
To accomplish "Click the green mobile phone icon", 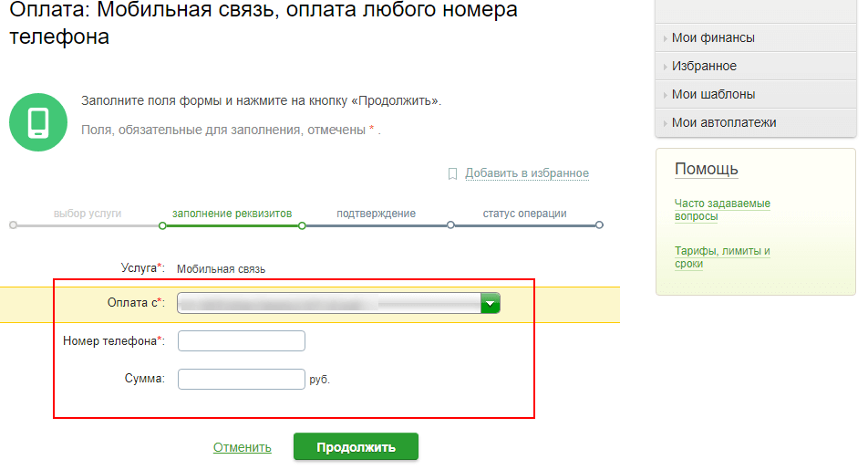I will [38, 121].
